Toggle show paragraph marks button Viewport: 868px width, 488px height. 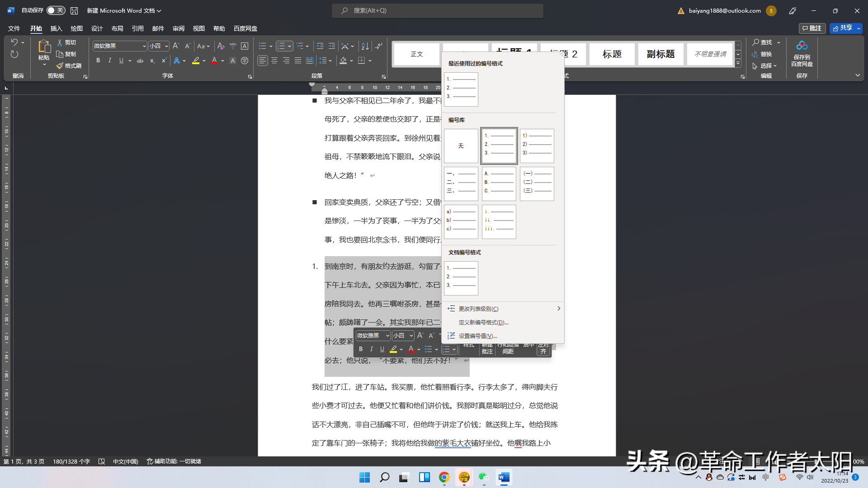[x=379, y=46]
